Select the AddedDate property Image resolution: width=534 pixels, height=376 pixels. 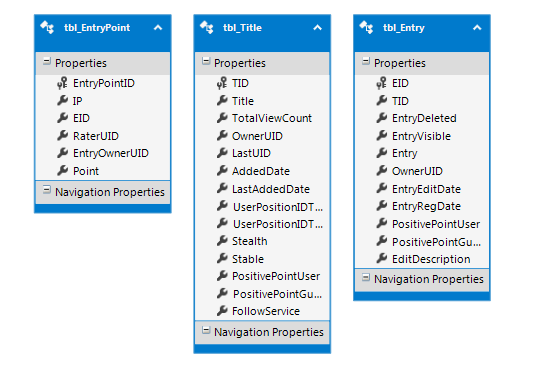tap(261, 171)
